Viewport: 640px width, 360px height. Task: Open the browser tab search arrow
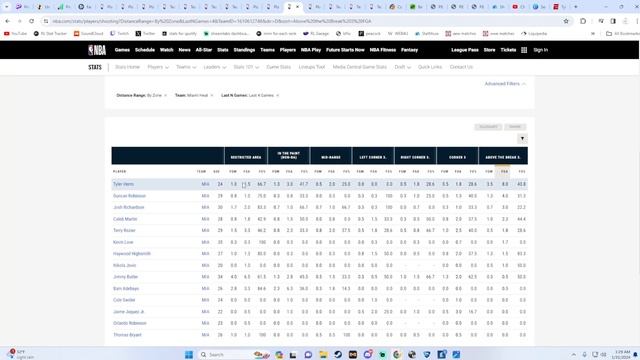(6, 7)
